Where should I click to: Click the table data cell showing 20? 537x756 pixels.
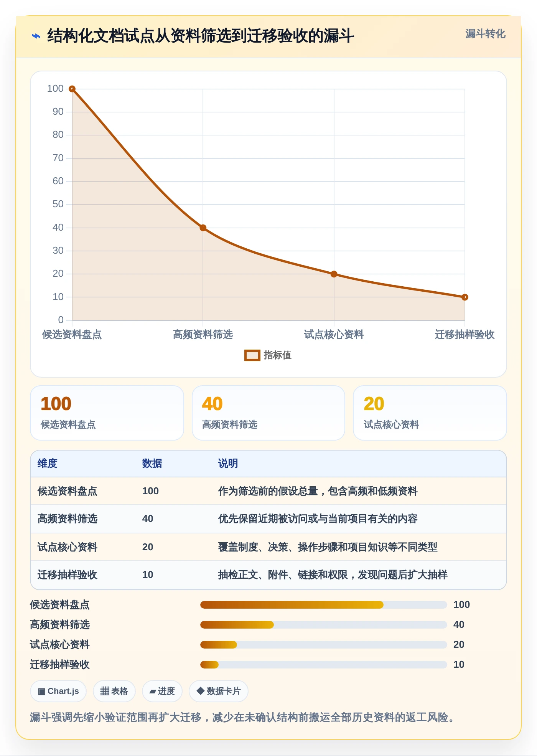point(148,547)
